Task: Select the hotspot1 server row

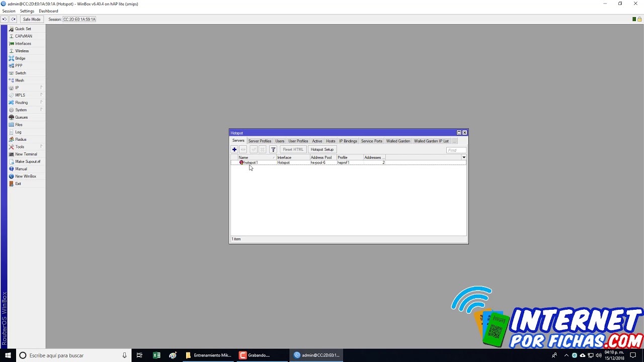Action: pyautogui.click(x=348, y=162)
